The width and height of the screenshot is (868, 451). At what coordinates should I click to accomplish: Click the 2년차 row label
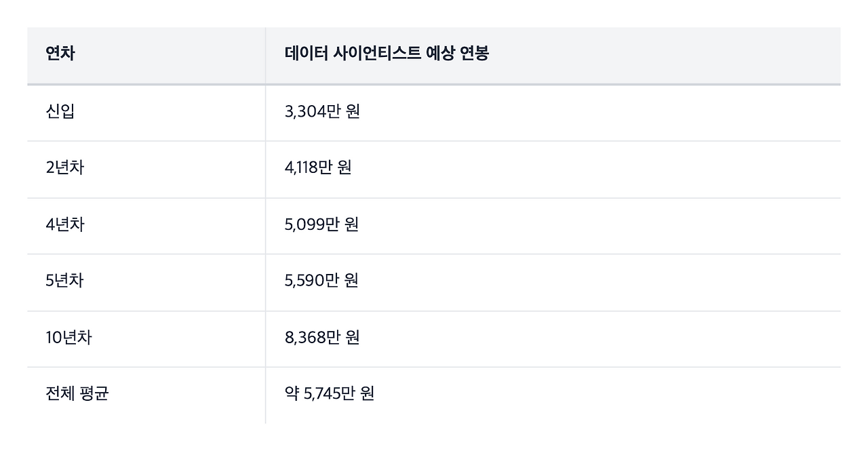tap(65, 168)
